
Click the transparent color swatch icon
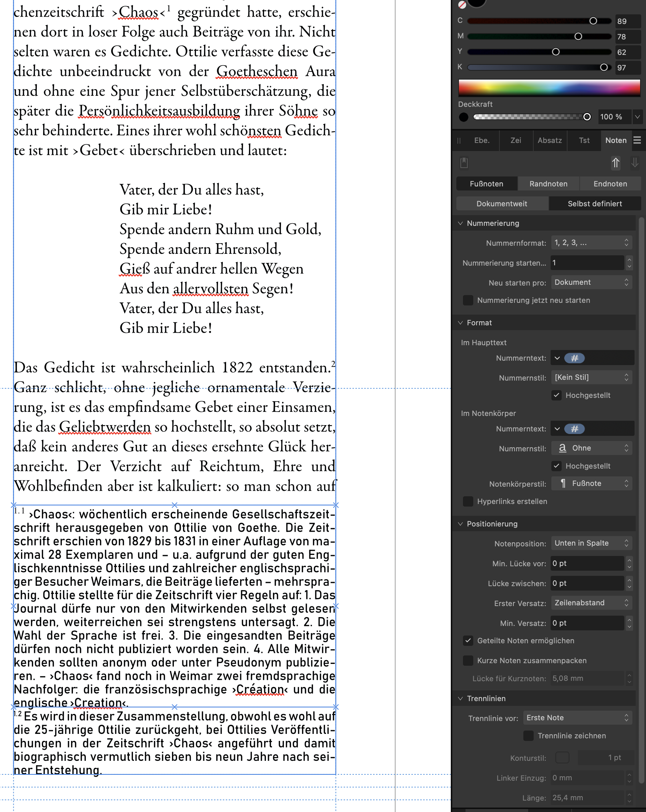462,4
